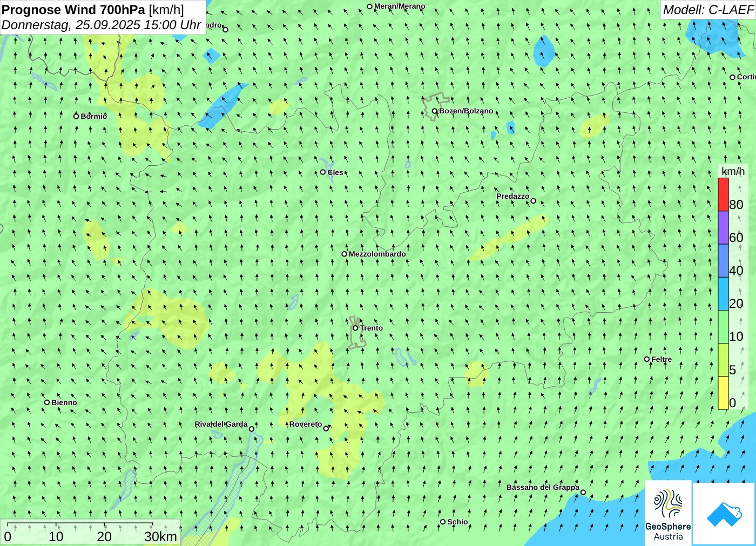The height and width of the screenshot is (546, 756).
Task: Click the Meran/Merano location marker
Action: pos(369,6)
